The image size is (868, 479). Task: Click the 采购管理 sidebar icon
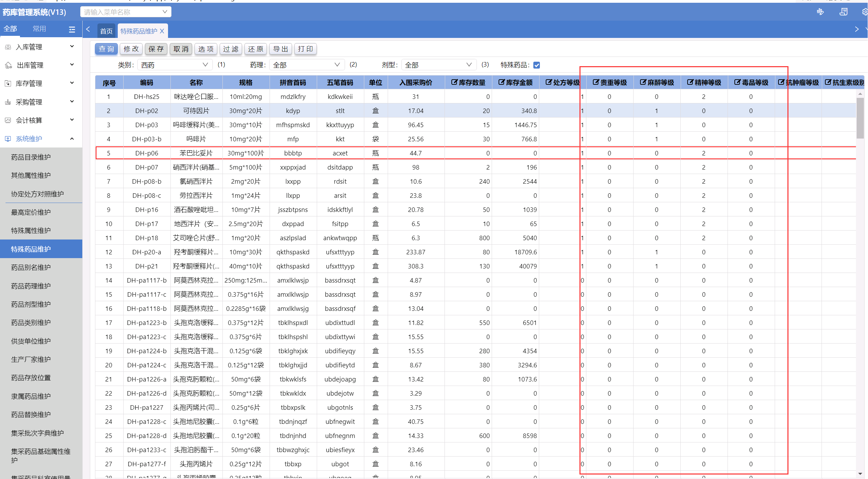point(8,102)
